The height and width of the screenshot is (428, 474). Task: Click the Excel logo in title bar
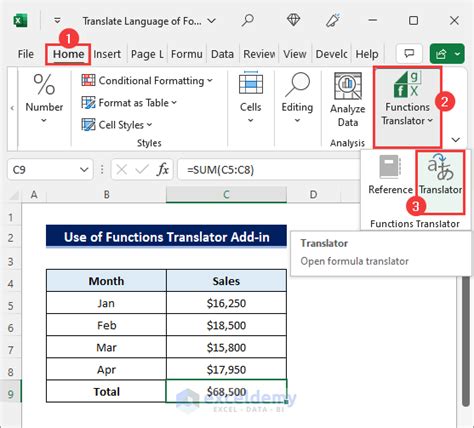[x=20, y=21]
